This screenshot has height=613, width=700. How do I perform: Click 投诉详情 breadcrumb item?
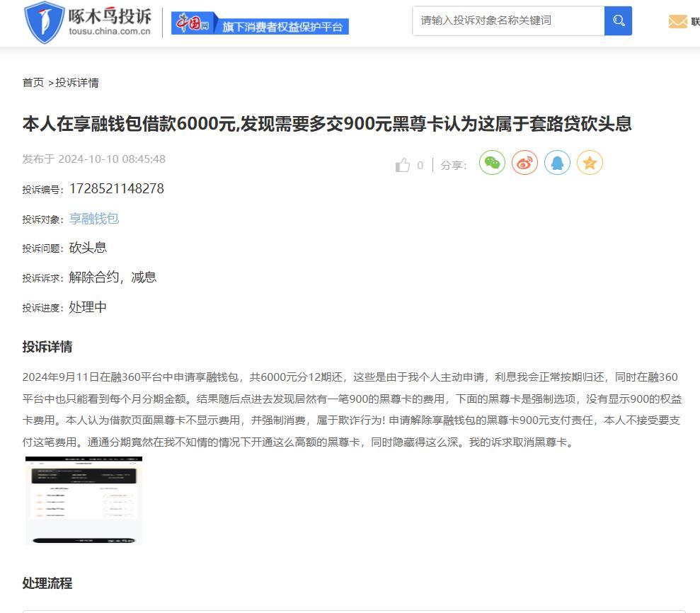pyautogui.click(x=77, y=83)
